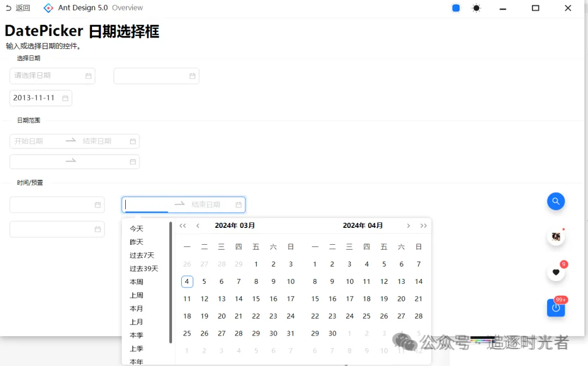Screen dimensions: 588x366
Task: Click calendar icon in 2013-11-11 date field
Action: coord(65,98)
